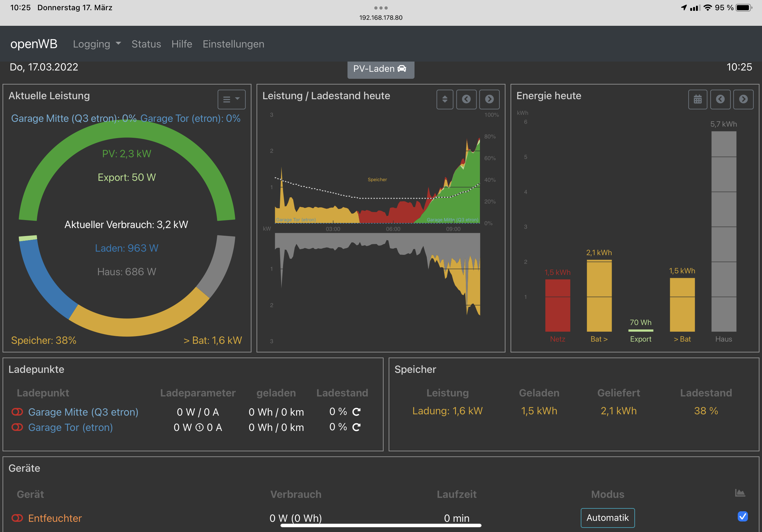The image size is (762, 532).
Task: Toggle Garage Mitte (Q3 etron) charge point
Action: (x=17, y=412)
